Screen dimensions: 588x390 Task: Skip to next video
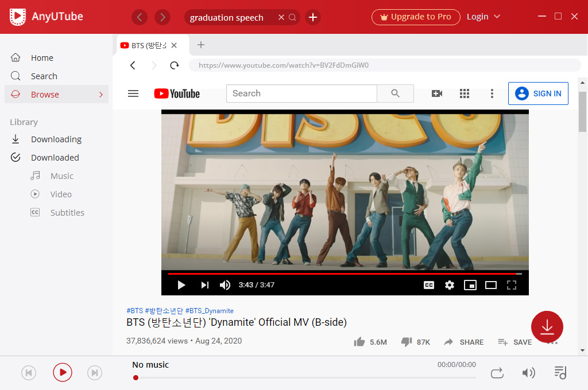point(204,285)
